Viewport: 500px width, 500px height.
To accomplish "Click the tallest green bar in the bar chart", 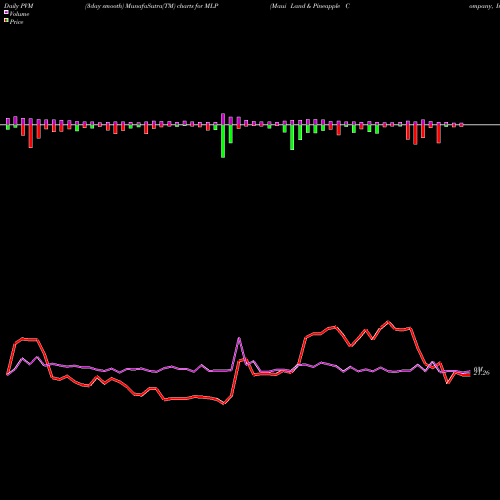I will [x=223, y=141].
